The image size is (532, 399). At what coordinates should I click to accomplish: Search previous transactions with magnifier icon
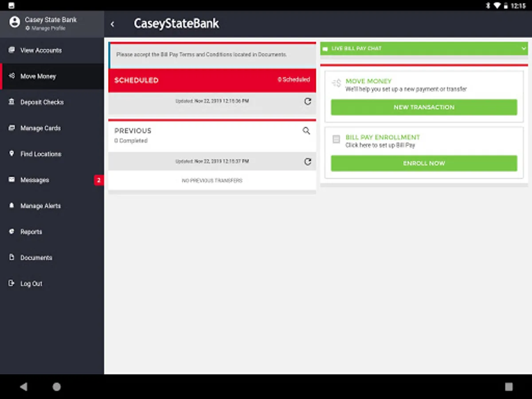coord(306,131)
